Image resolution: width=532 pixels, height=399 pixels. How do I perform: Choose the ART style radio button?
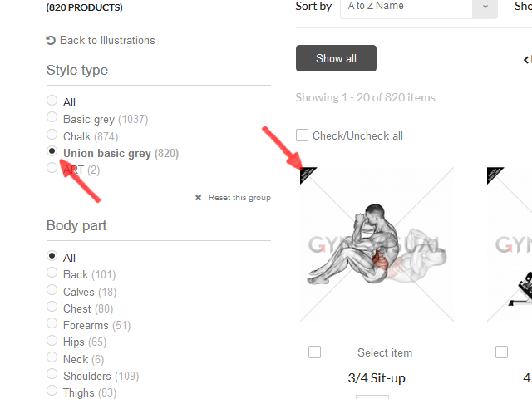52,168
